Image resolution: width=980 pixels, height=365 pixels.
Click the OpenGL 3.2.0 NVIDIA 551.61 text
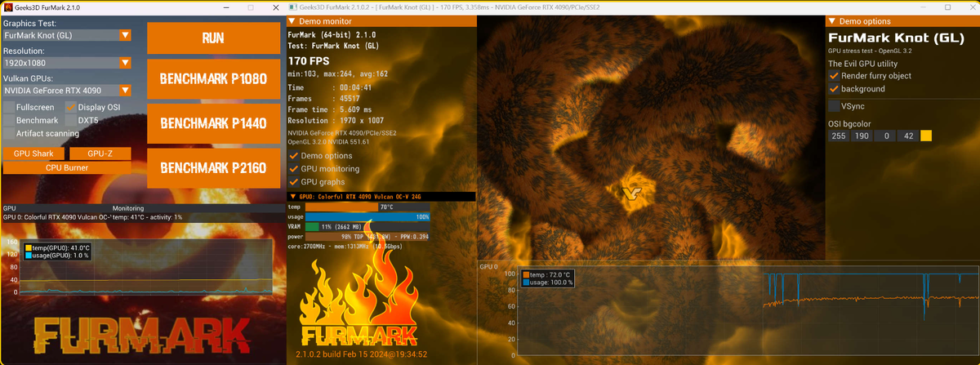[329, 141]
